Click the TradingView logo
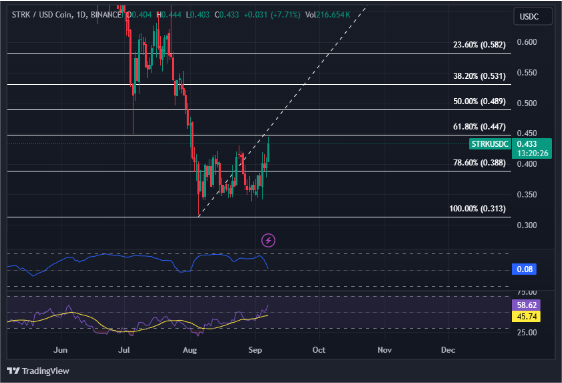This screenshot has width=562, height=383. 38,371
